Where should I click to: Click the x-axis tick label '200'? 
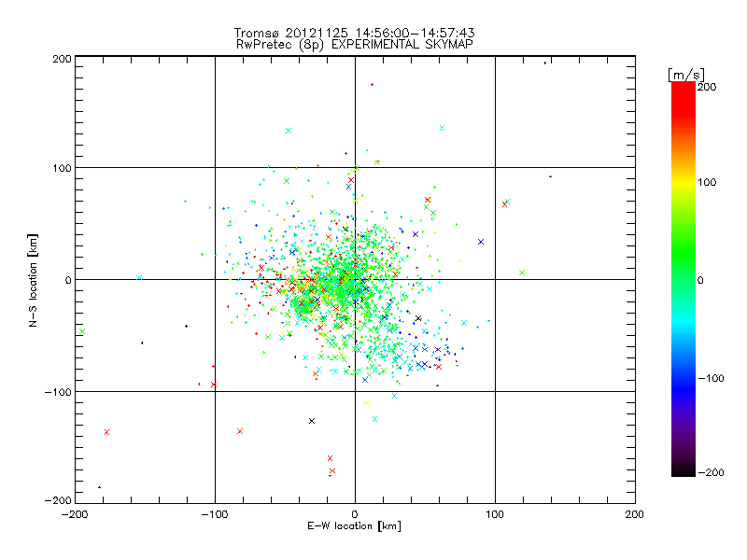coord(635,514)
